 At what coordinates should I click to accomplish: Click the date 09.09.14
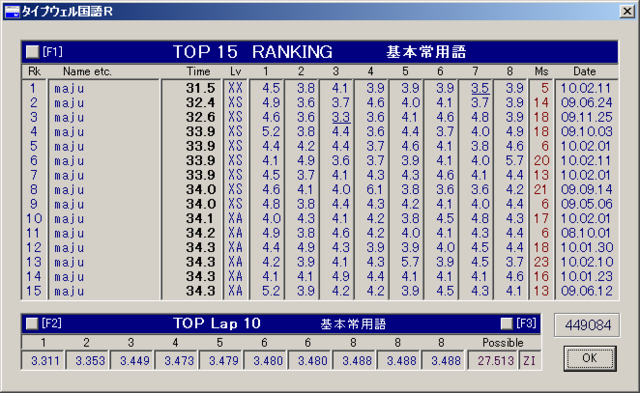click(586, 189)
